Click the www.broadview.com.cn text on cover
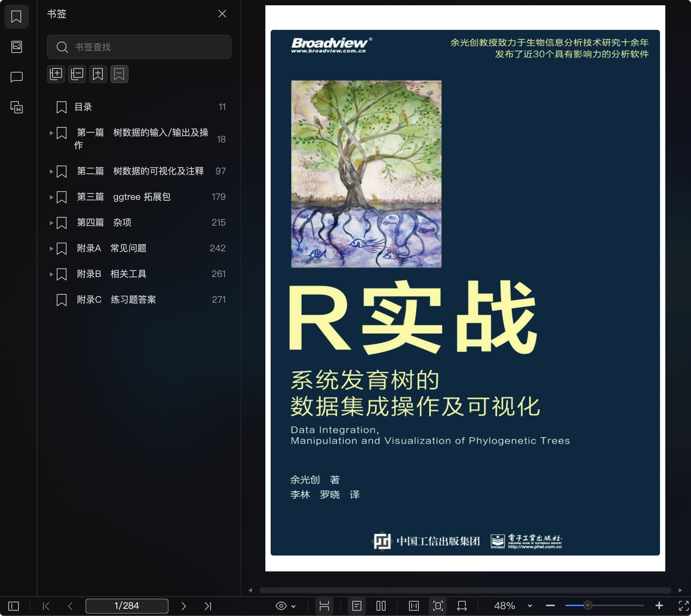This screenshot has height=616, width=691. [x=328, y=51]
